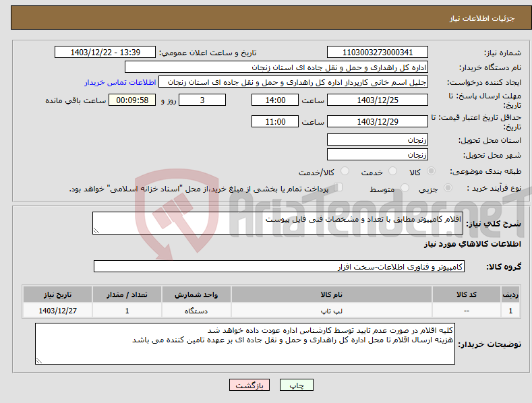The height and width of the screenshot is (403, 532).
Task: Click the نام کالا column header
Action: tap(332, 294)
